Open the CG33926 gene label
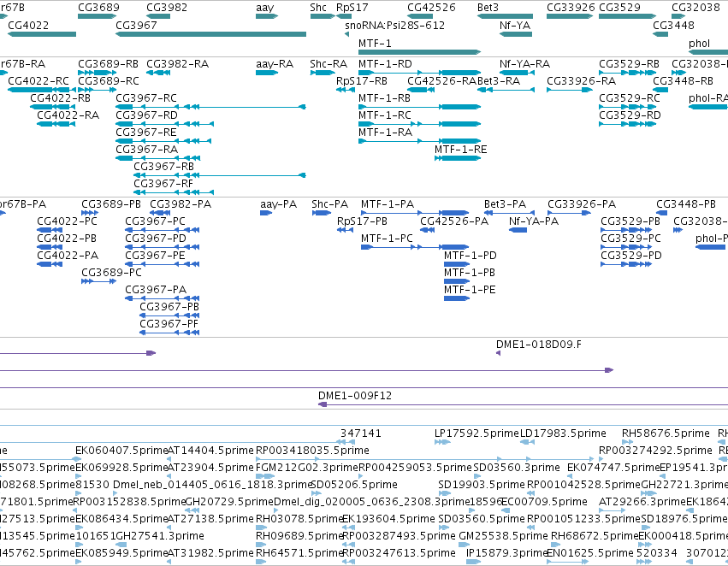Image resolution: width=728 pixels, height=566 pixels. pyautogui.click(x=571, y=8)
